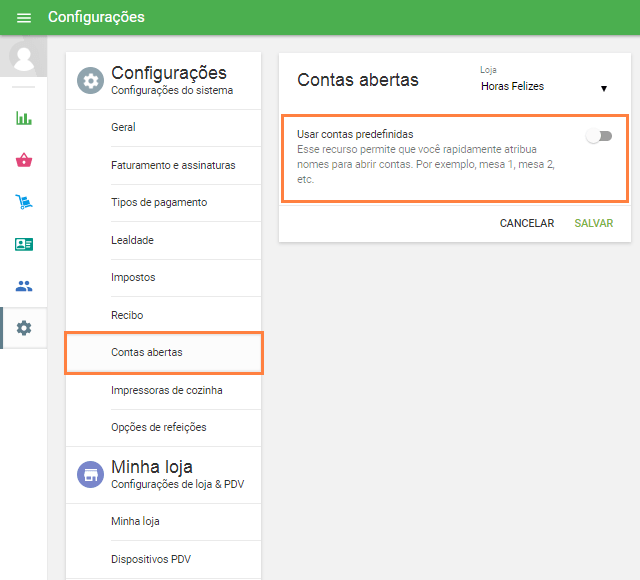Click the CANCELAR button
The image size is (640, 580).
coord(527,223)
